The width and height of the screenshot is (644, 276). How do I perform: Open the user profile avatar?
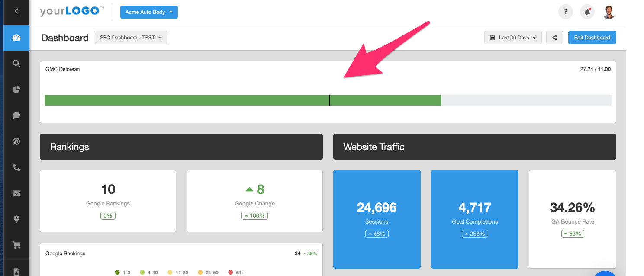click(x=609, y=12)
